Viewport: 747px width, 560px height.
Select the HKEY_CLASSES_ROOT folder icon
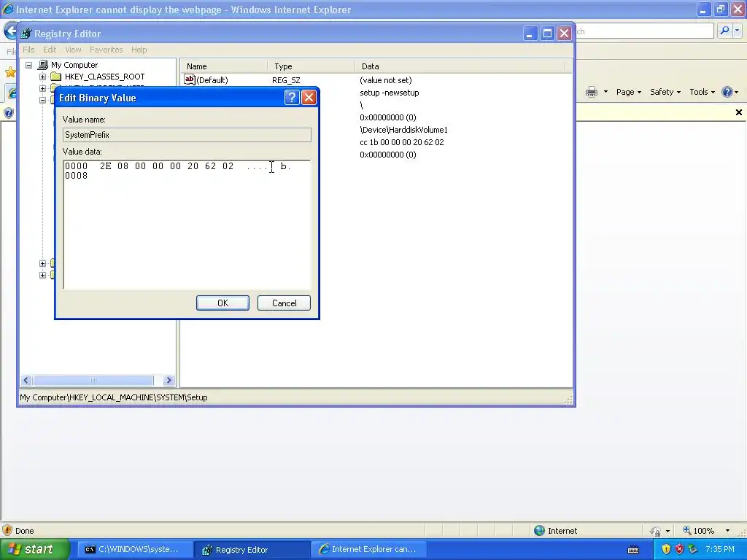pos(56,77)
